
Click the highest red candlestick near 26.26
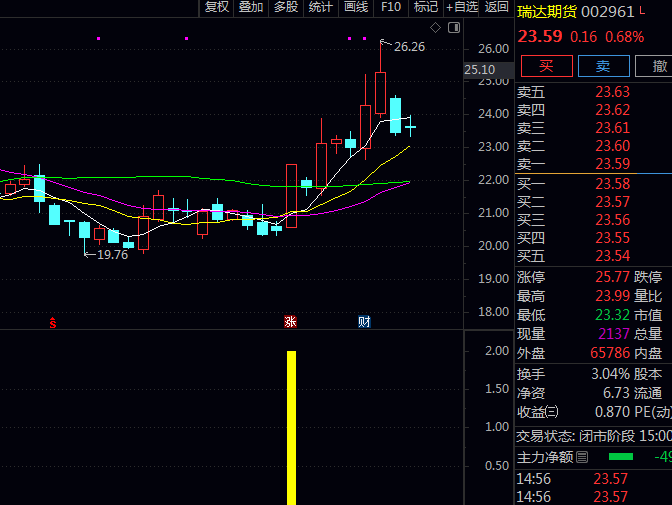point(381,93)
